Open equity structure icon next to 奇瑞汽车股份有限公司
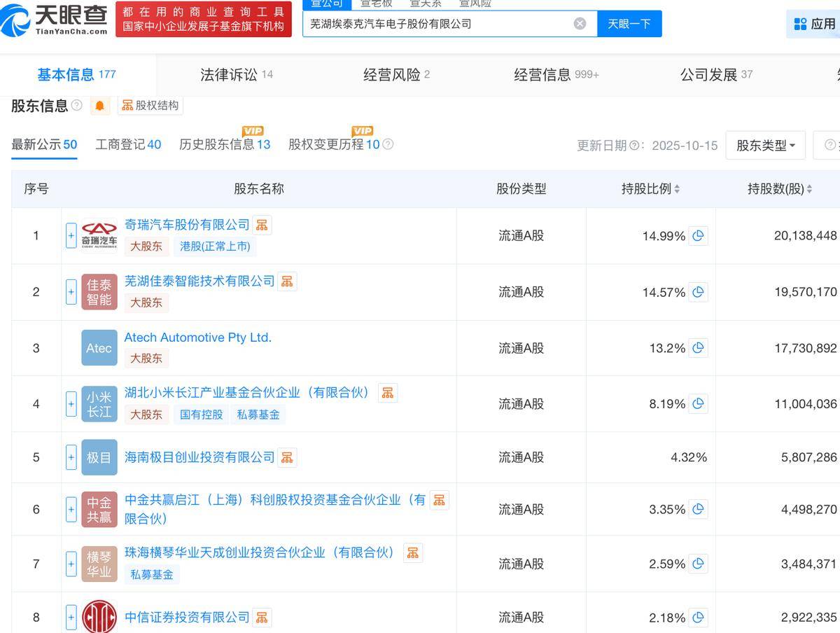 click(x=262, y=225)
